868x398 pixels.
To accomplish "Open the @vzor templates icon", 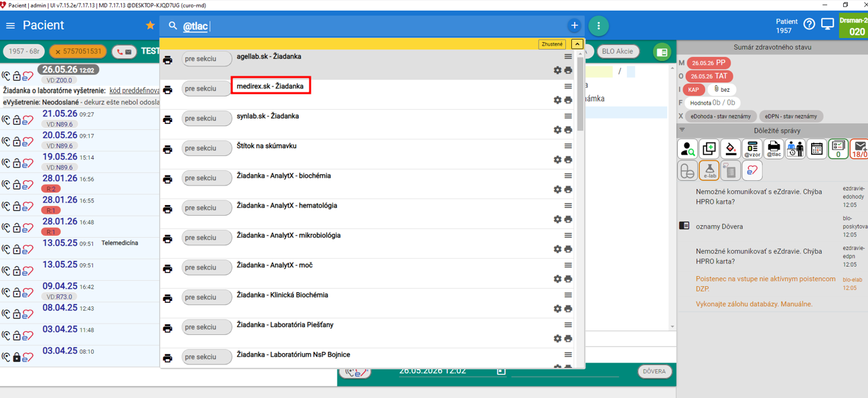I will (752, 149).
